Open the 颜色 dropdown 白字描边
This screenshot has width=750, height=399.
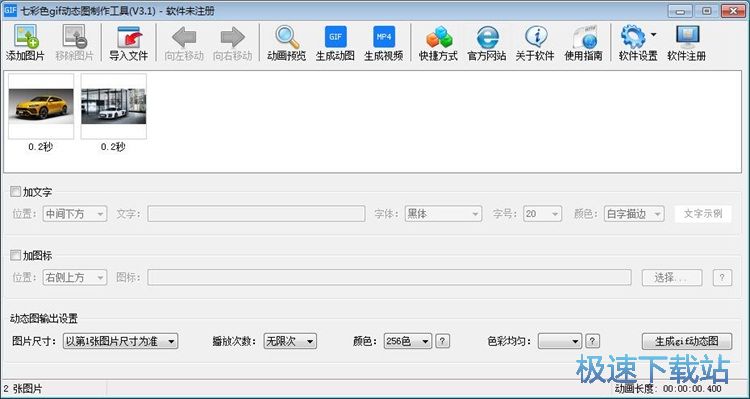coord(634,214)
